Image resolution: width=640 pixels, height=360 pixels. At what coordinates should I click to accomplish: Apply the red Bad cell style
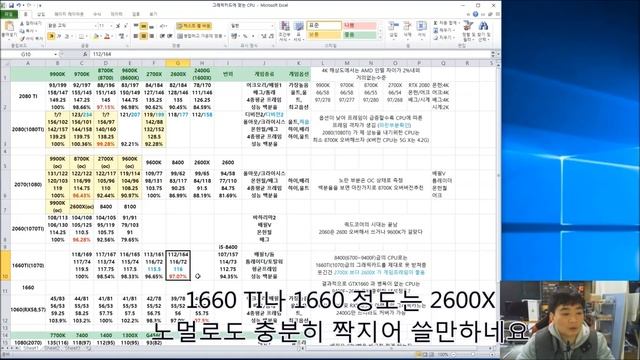tap(360, 26)
